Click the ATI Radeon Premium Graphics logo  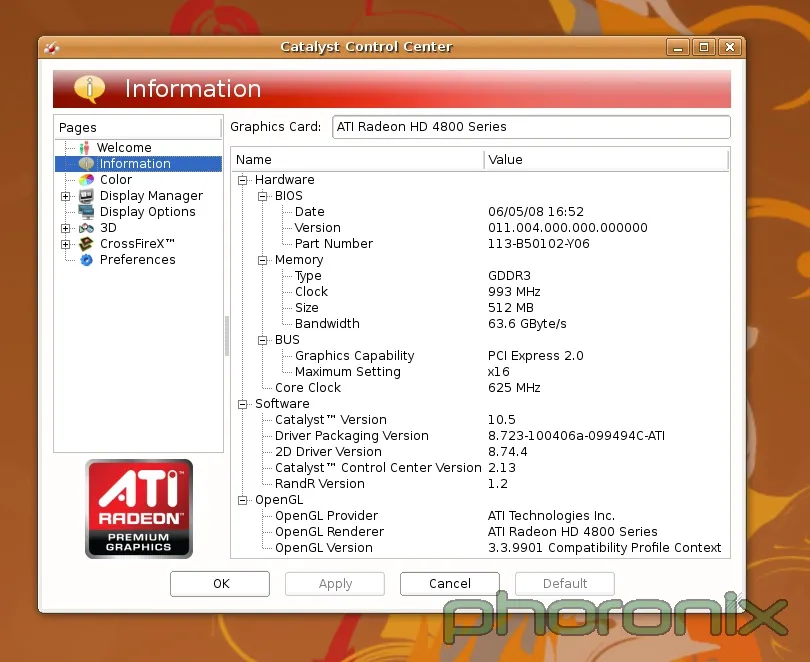(139, 509)
